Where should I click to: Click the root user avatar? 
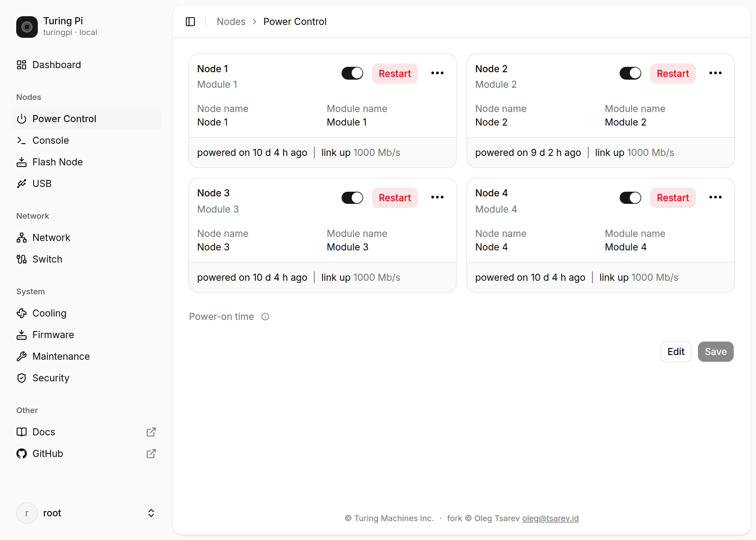coord(27,513)
